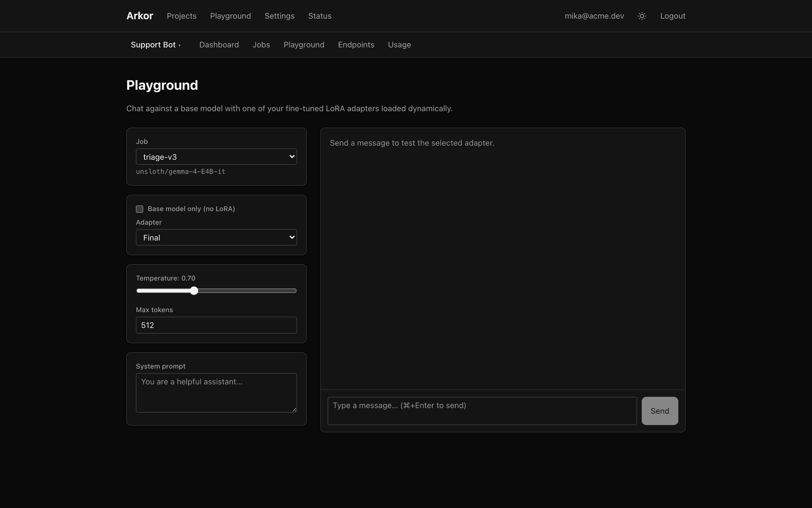Screen dimensions: 812x508
Task: Expand the Support Bot project switcher
Action: pyautogui.click(x=156, y=45)
